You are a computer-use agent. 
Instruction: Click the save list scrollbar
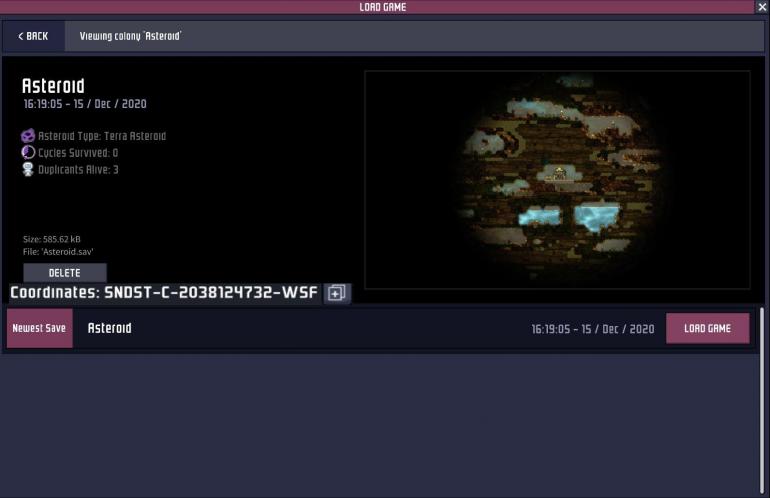[x=762, y=400]
